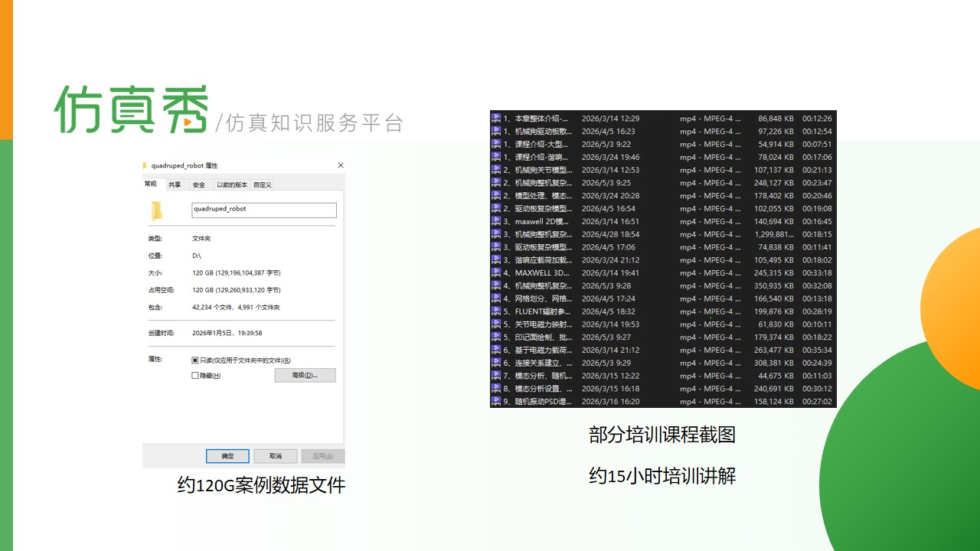
Task: Click the mp4 icon for 5、印记面绘制、批
Action: (496, 337)
